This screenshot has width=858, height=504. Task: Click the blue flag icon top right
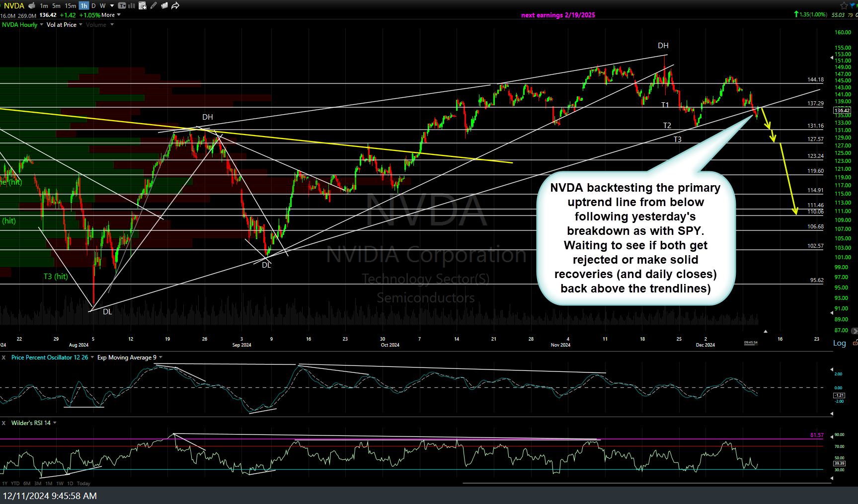pos(853,5)
